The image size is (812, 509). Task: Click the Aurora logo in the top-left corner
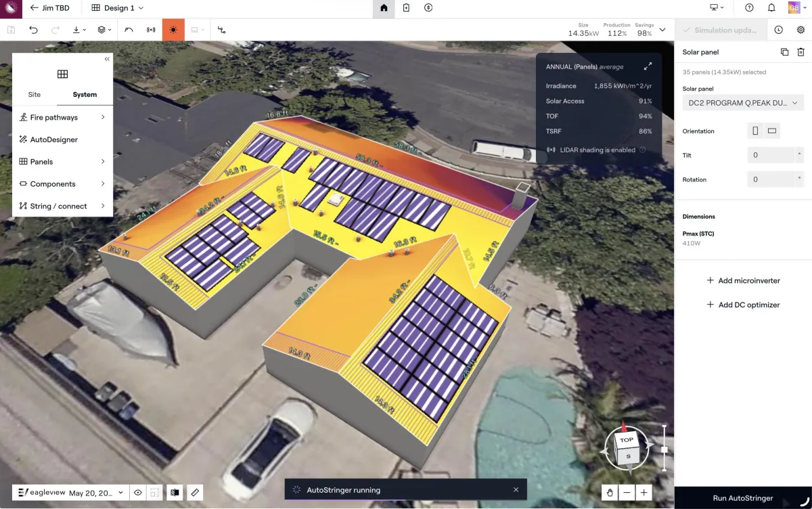point(11,8)
